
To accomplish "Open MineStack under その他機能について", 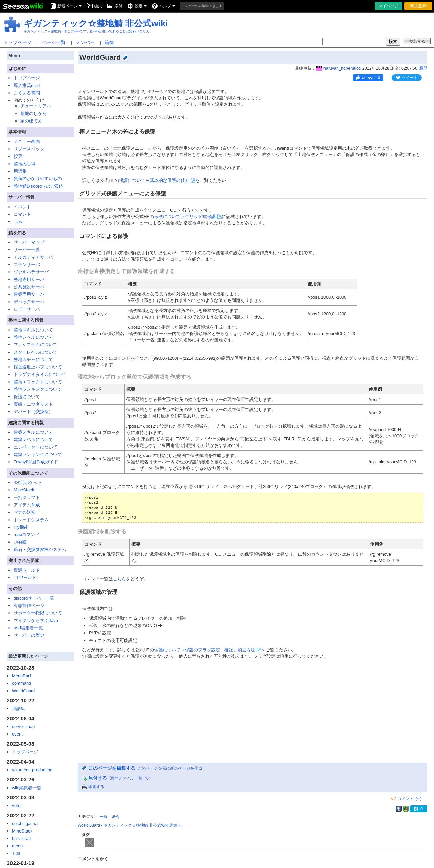I will point(24,490).
